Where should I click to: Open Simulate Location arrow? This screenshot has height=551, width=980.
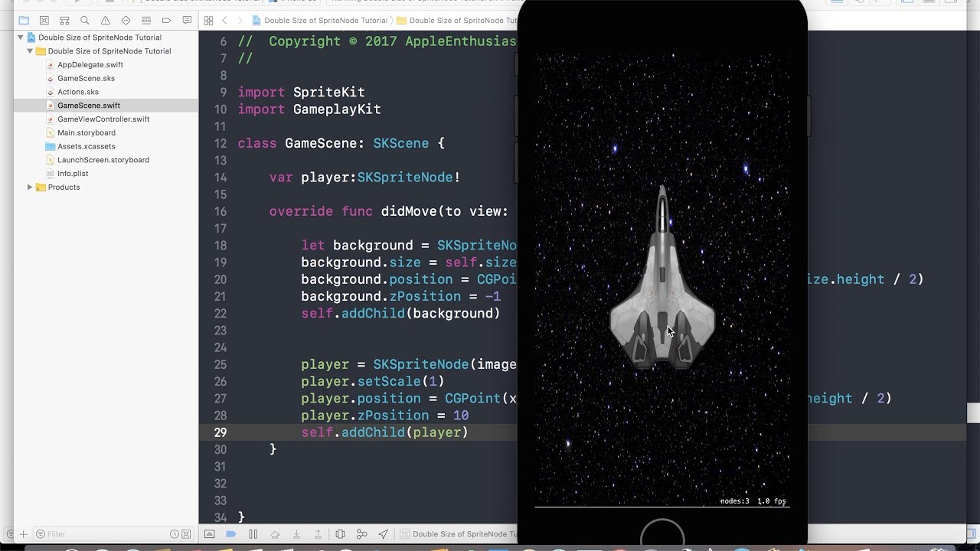pyautogui.click(x=384, y=534)
